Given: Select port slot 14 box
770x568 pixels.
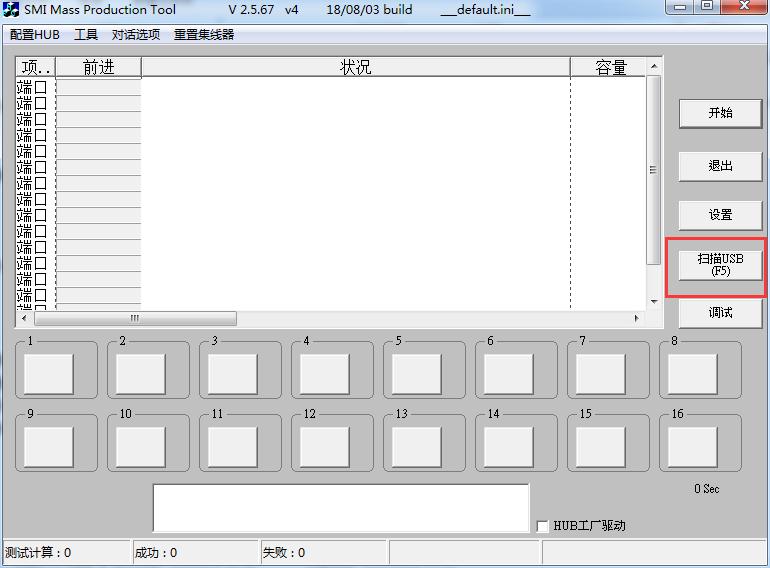Looking at the screenshot, I should [509, 447].
